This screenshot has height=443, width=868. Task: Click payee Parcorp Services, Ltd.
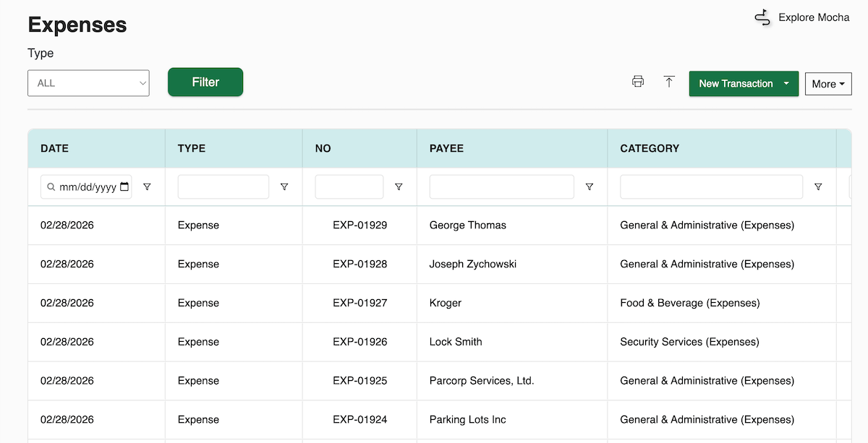[x=482, y=381]
